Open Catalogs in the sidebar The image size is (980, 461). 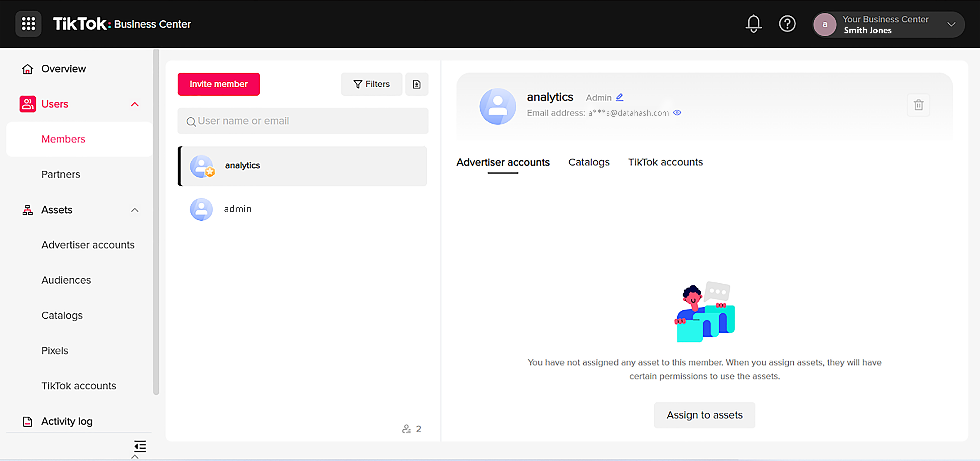coord(62,315)
